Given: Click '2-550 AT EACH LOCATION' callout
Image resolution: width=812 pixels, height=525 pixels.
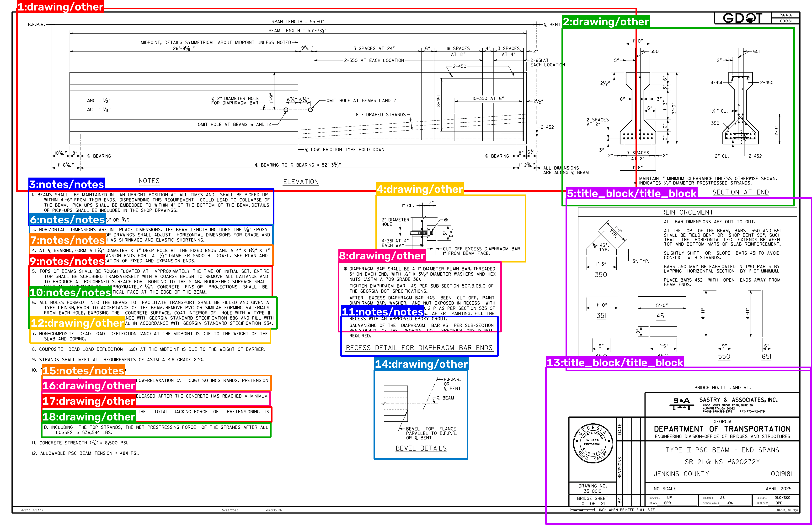Looking at the screenshot, I should tap(374, 60).
